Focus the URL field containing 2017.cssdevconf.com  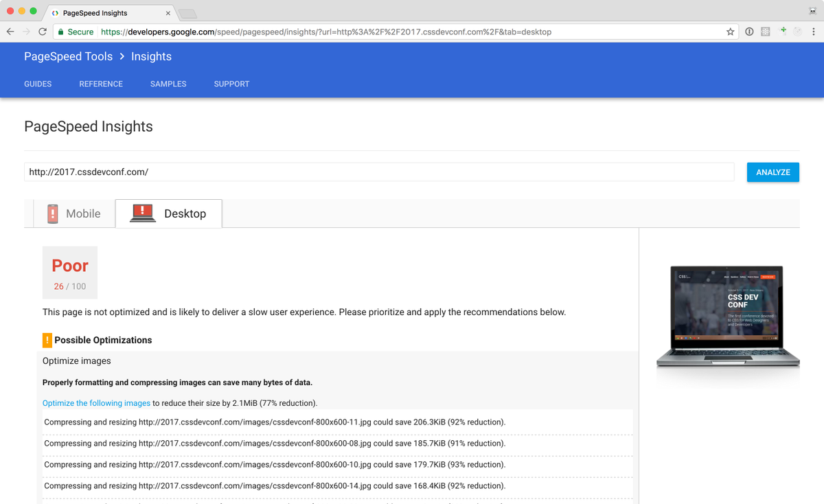[379, 172]
